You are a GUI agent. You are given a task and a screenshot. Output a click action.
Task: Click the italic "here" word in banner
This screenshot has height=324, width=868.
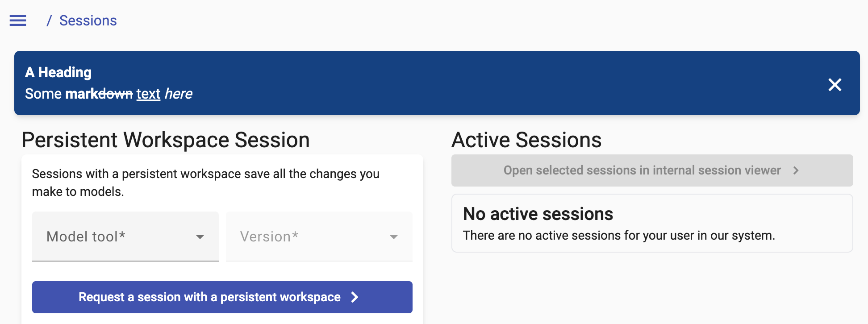179,94
